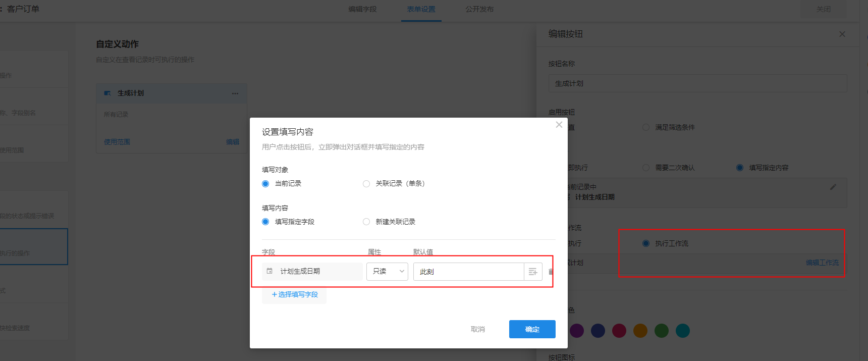
Task: Click 取消 to cancel the dialog
Action: (477, 329)
